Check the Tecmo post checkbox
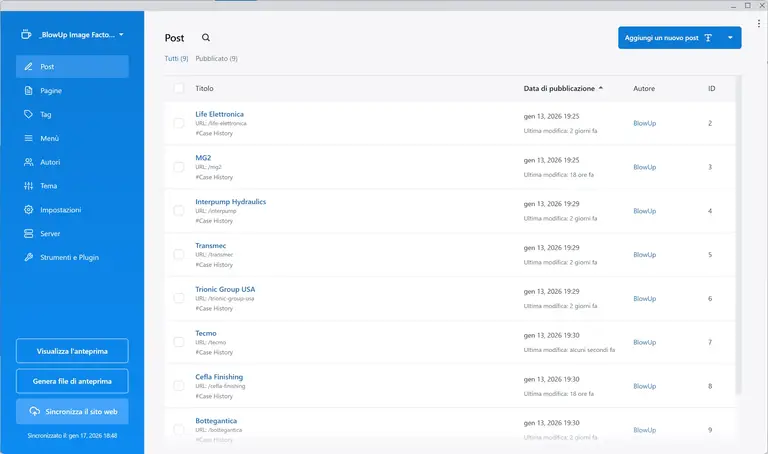 point(179,342)
